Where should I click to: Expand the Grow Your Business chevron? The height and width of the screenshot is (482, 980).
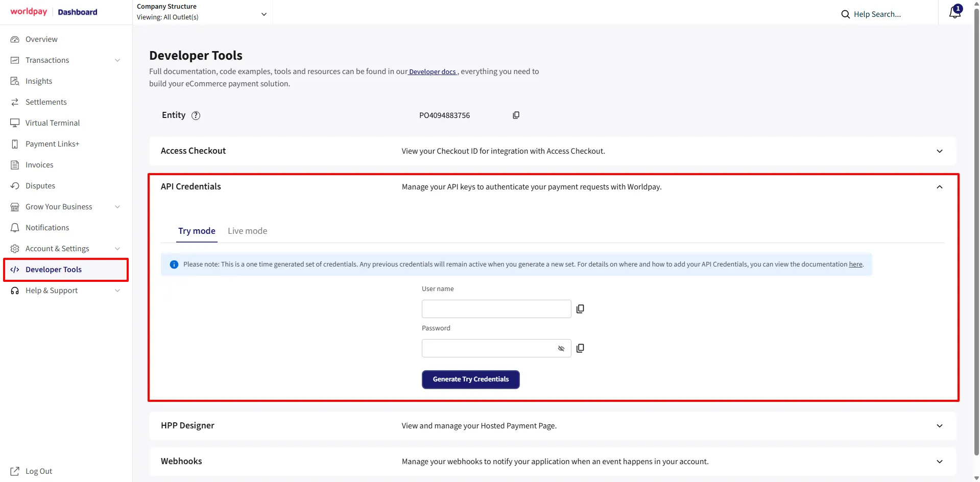117,207
